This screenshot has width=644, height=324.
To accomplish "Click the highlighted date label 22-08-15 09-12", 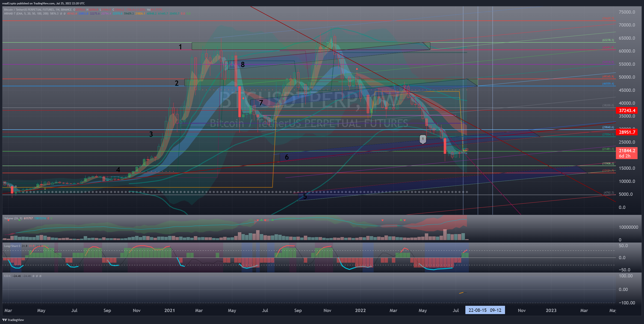I will (x=485, y=310).
